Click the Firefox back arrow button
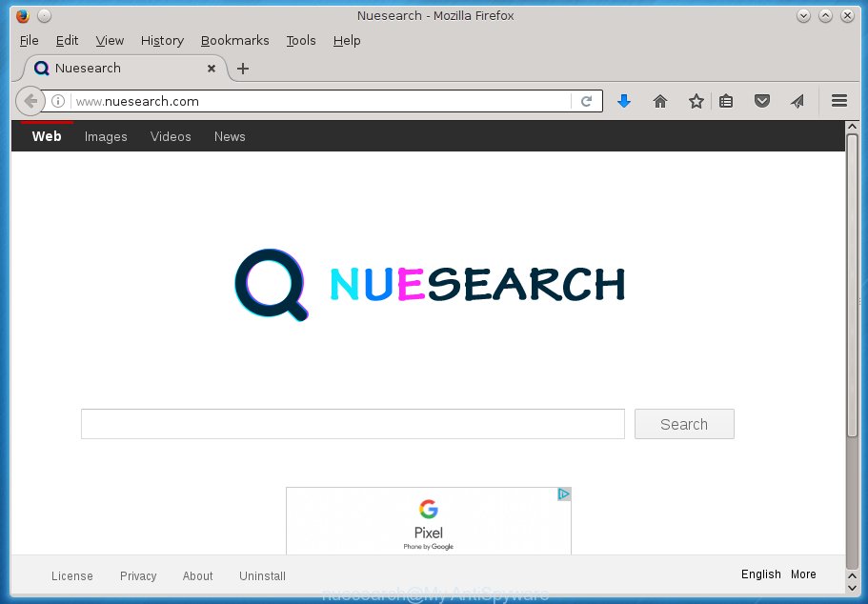This screenshot has height=604, width=868. 30,101
